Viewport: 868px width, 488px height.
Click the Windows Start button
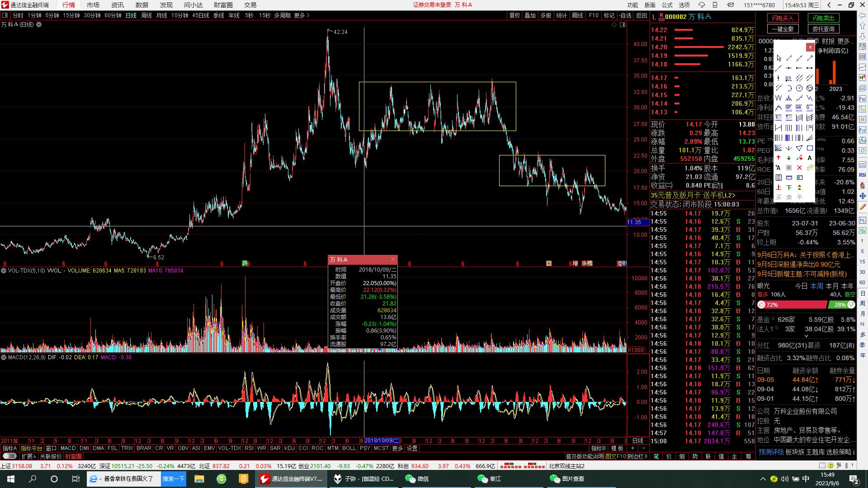click(11, 479)
